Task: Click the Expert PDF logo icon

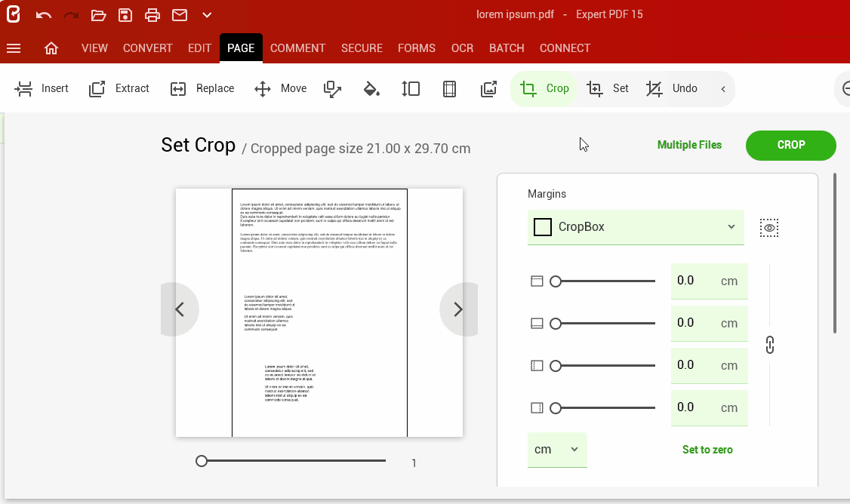Action: point(14,14)
